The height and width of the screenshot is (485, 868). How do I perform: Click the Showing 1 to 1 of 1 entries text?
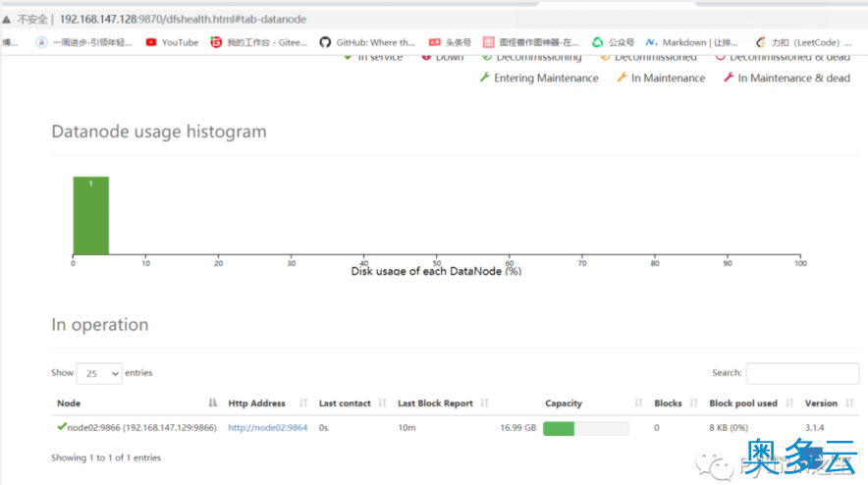(x=106, y=458)
